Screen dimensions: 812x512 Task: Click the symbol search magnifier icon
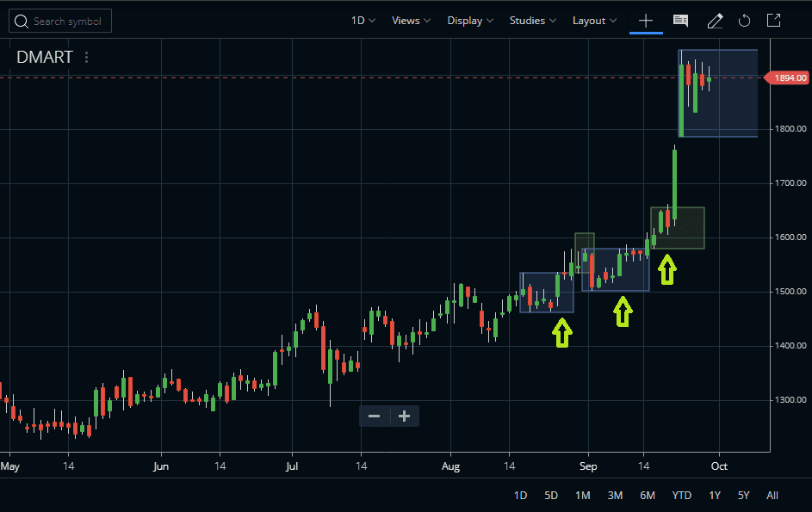[x=22, y=21]
